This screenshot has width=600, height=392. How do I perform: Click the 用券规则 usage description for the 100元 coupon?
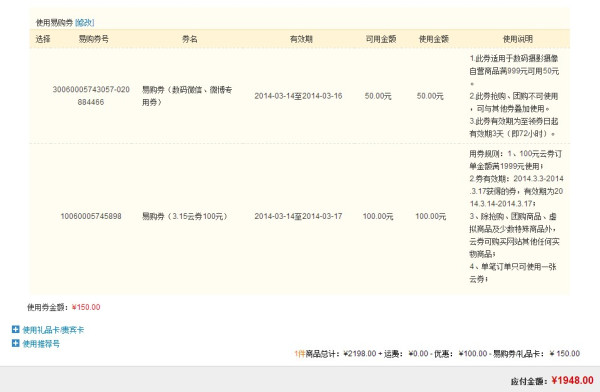pyautogui.click(x=516, y=216)
